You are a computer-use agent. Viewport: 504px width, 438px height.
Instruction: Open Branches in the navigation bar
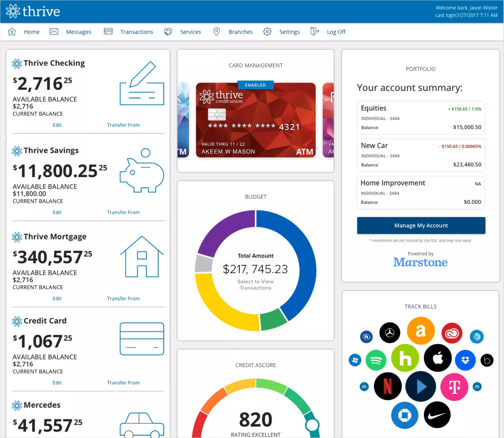click(240, 32)
